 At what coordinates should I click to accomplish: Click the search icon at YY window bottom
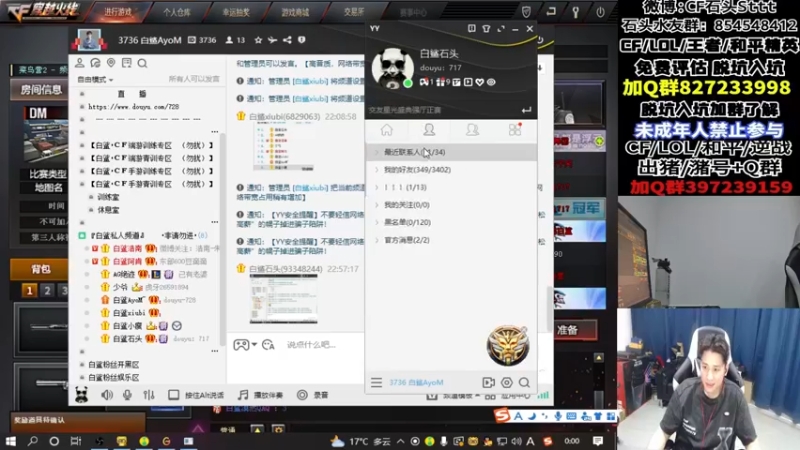(x=524, y=382)
